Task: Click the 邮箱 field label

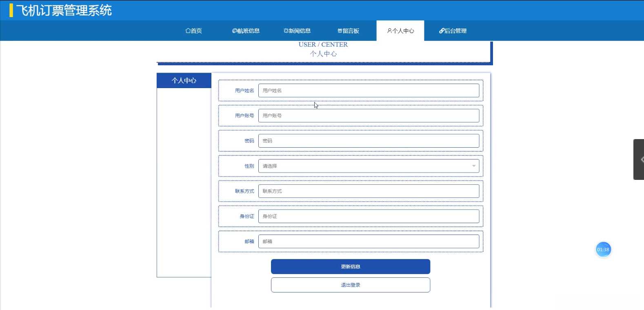Action: tap(249, 241)
